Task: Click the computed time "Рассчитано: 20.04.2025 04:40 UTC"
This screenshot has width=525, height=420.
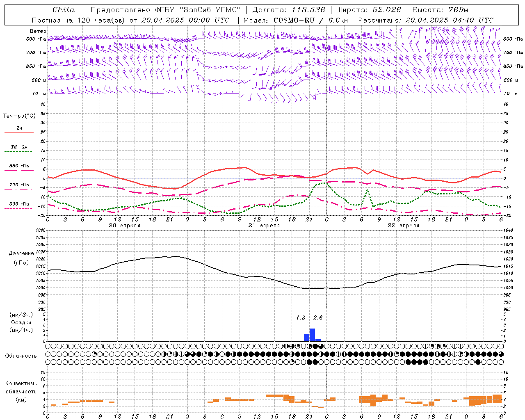Action: coord(426,20)
